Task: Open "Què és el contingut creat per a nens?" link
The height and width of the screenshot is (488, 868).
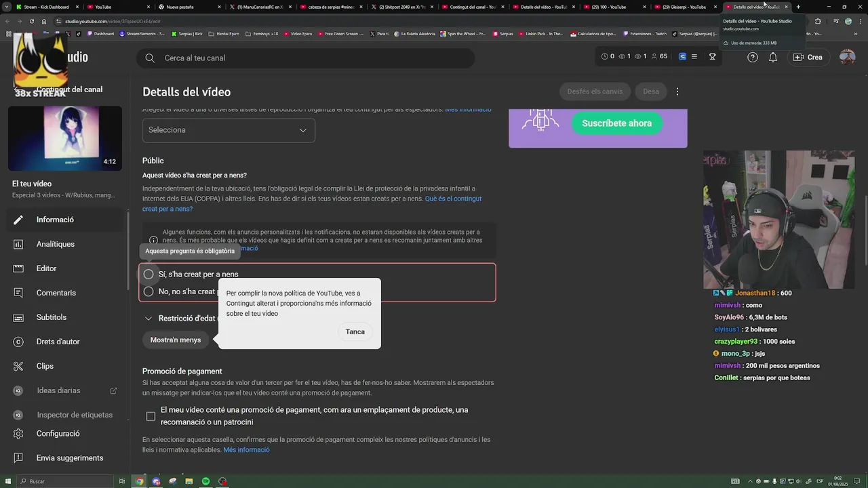Action: pos(312,204)
